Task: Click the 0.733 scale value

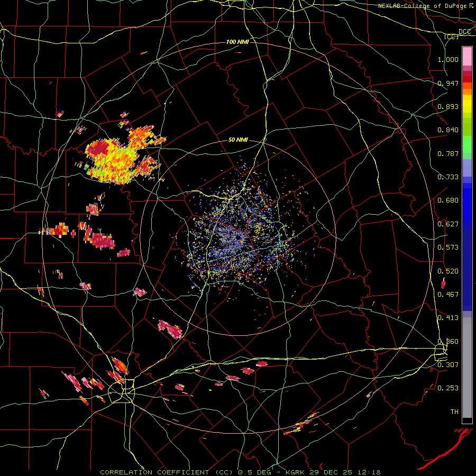Action: [x=448, y=177]
